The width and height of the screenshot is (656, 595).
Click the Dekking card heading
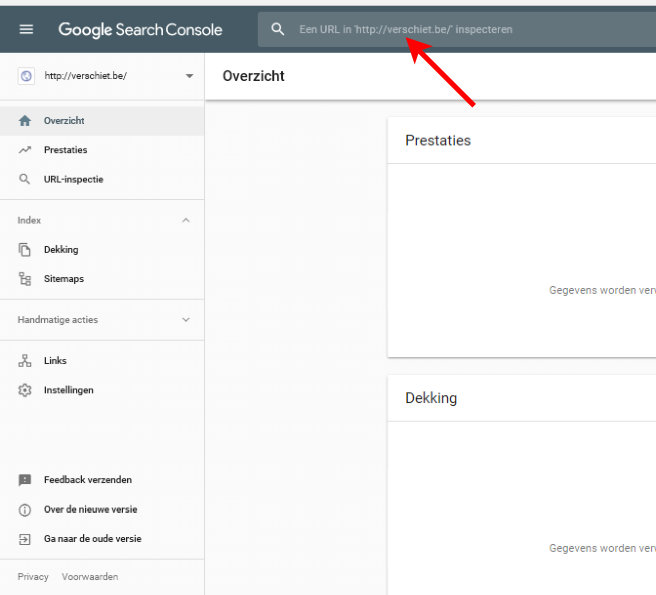431,398
